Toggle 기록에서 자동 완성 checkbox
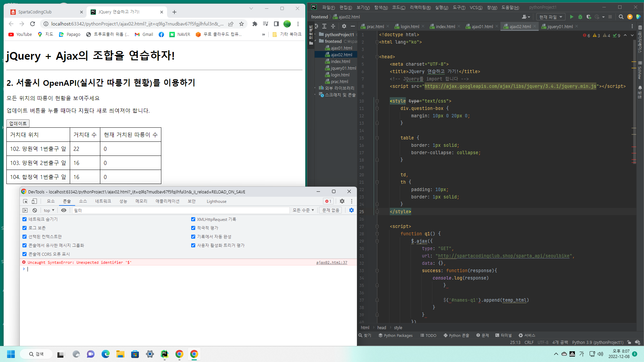Viewport: 644px width, 362px height. [x=193, y=237]
